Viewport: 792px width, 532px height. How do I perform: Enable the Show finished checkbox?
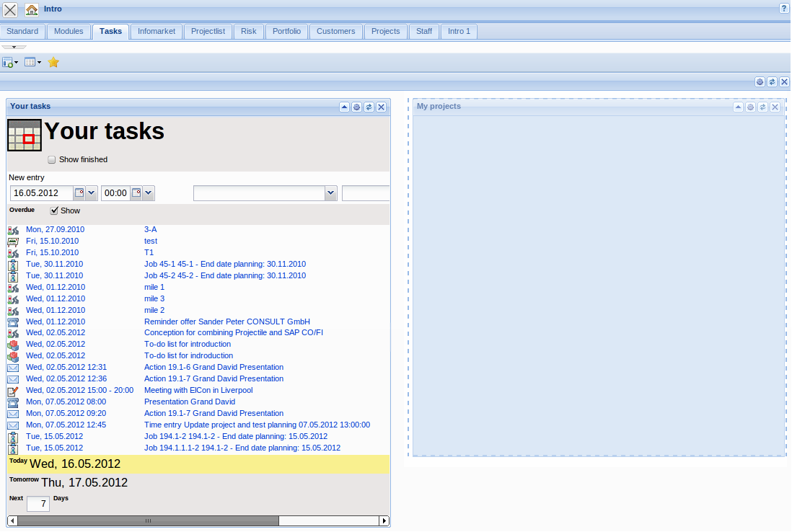pos(51,159)
